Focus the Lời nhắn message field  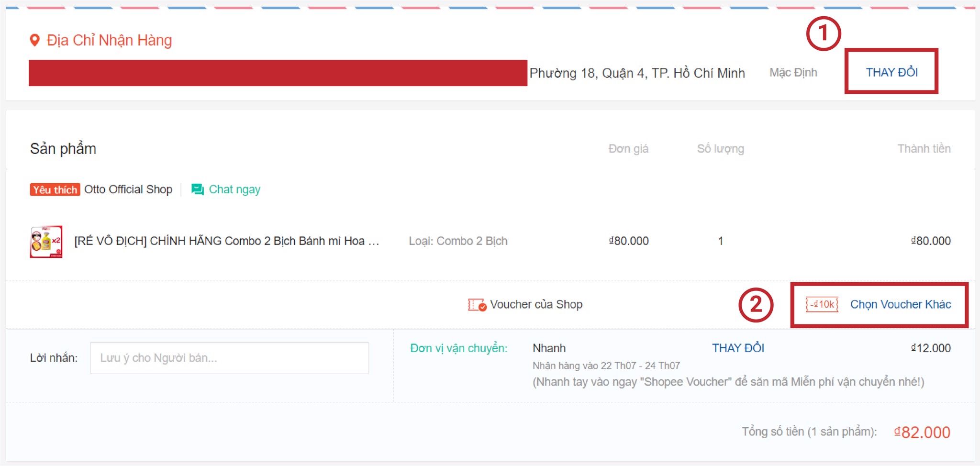[229, 358]
